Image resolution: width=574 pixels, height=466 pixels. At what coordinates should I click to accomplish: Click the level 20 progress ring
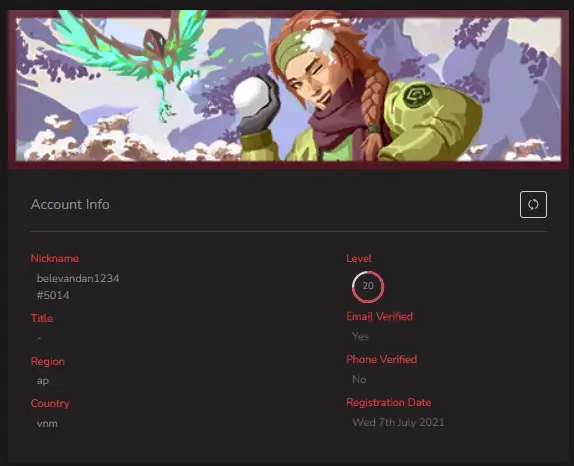tap(368, 286)
